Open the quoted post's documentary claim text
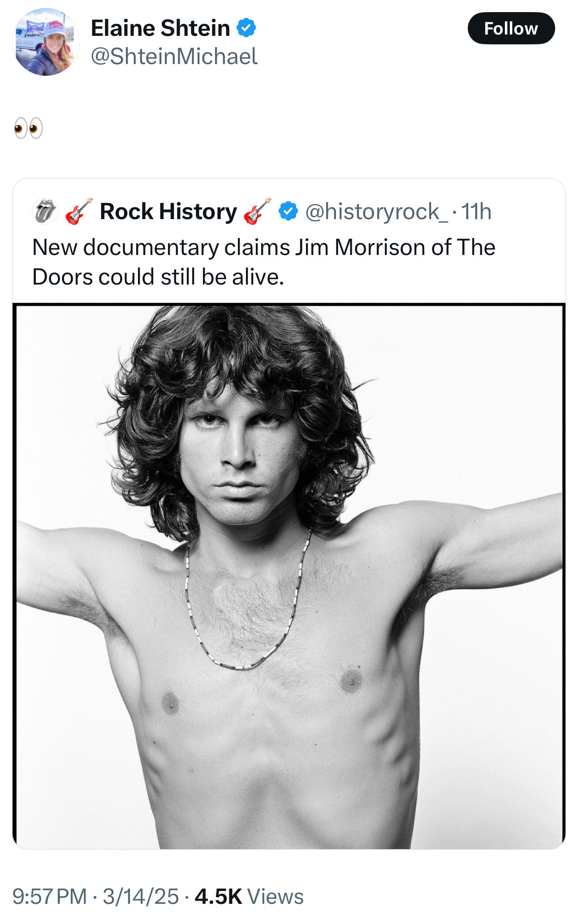Viewport: 578px width, 924px height. (263, 247)
